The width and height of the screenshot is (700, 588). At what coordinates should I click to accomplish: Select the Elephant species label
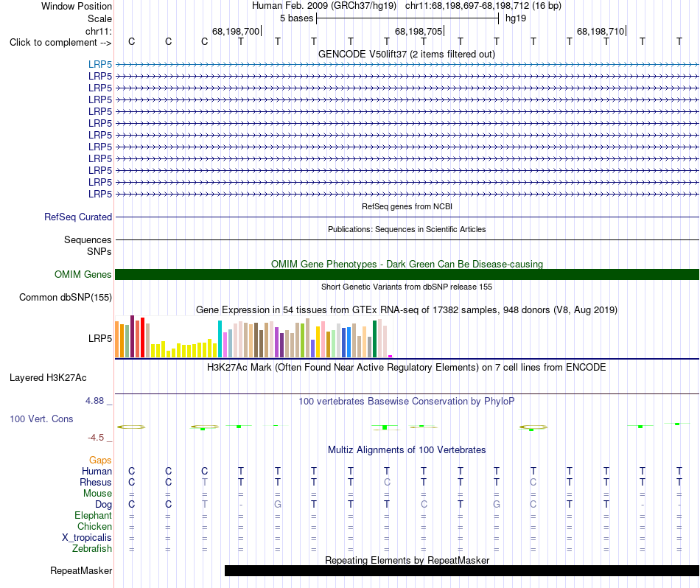(x=93, y=515)
